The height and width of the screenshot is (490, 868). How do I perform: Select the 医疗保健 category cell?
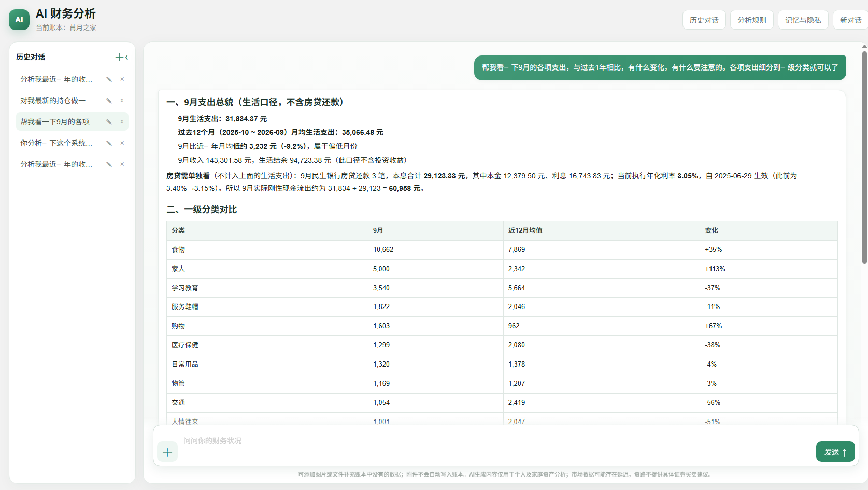(x=267, y=345)
